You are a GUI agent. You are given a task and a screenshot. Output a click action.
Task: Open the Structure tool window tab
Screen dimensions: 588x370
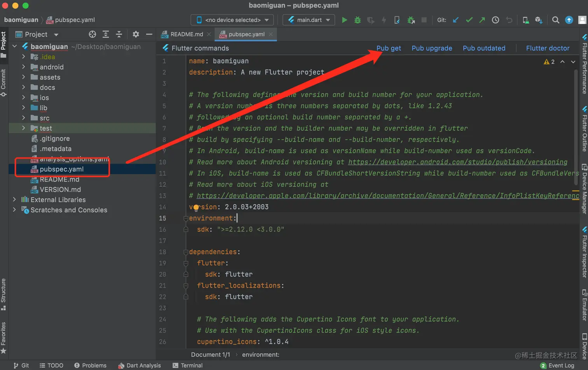click(x=3, y=294)
